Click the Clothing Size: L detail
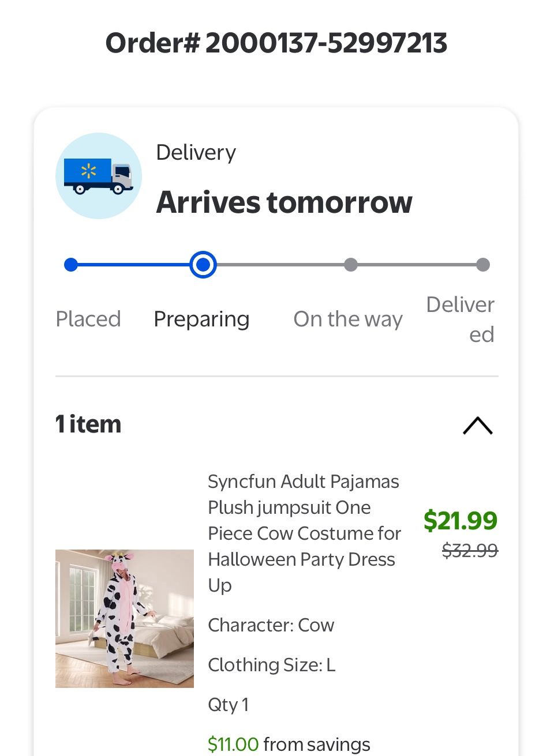The width and height of the screenshot is (554, 756). coord(272,665)
